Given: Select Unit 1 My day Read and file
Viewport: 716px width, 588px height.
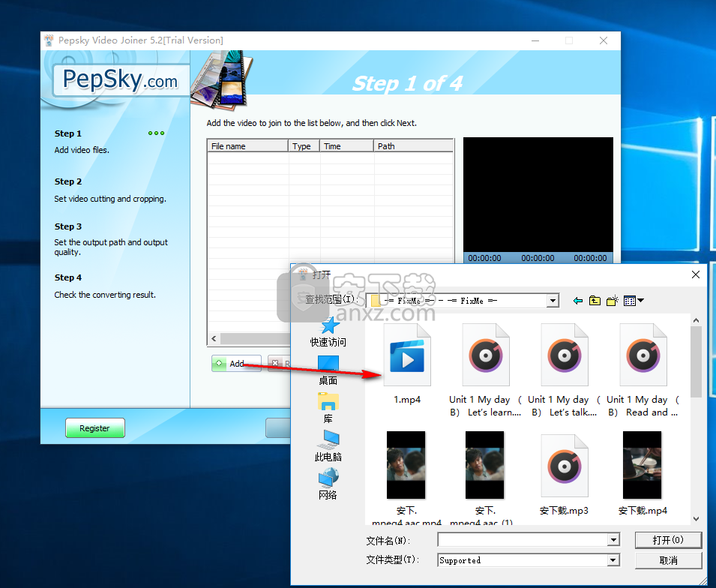Looking at the screenshot, I should 643,370.
